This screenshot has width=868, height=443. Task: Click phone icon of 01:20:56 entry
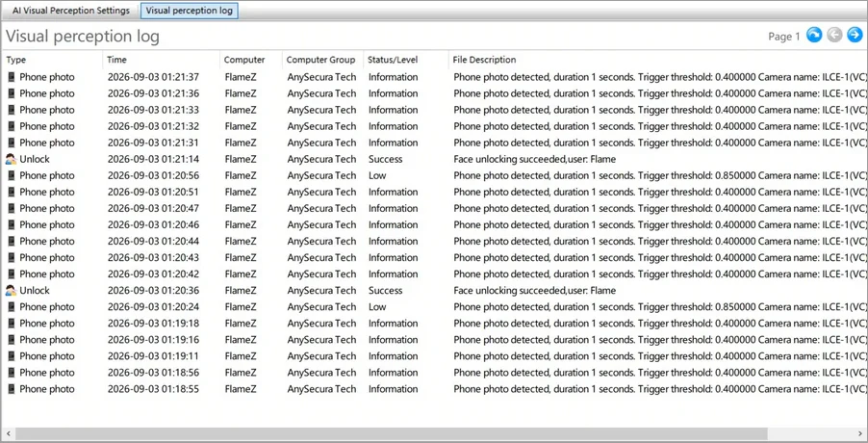pos(12,175)
